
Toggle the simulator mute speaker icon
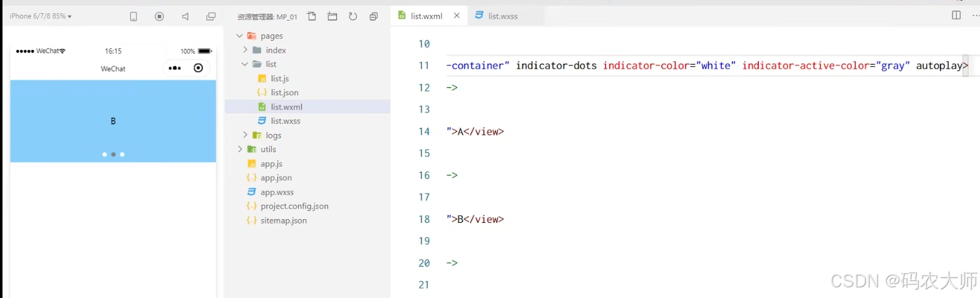pos(185,16)
